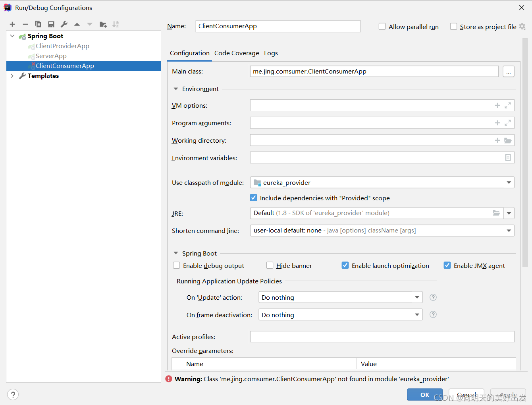Screen dimensions: 532x405
Task: Move configuration up with the arrow icon
Action: pyautogui.click(x=77, y=24)
